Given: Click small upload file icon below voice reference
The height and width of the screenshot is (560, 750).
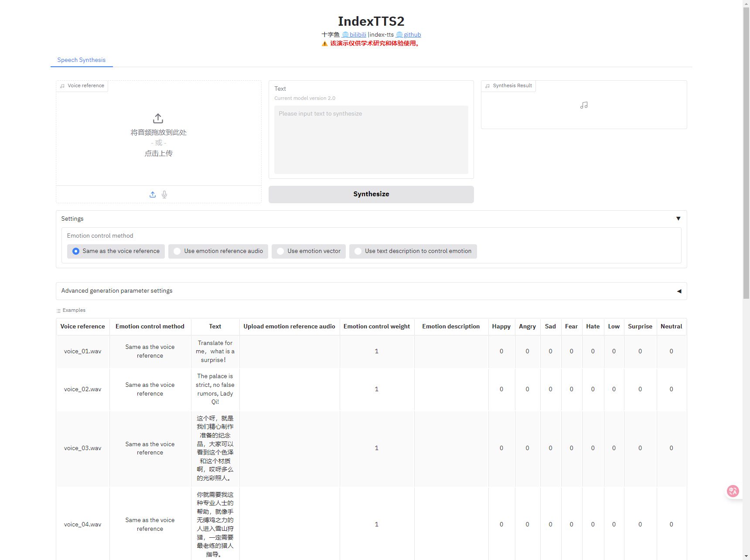Looking at the screenshot, I should coord(153,195).
